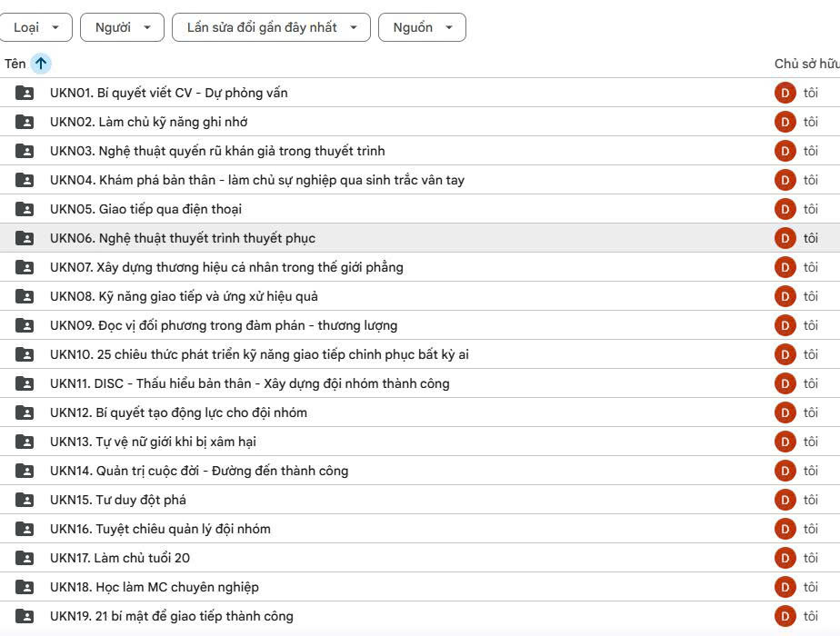840x636 pixels.
Task: Click the shared folder icon of UKN14
Action: pyautogui.click(x=25, y=471)
